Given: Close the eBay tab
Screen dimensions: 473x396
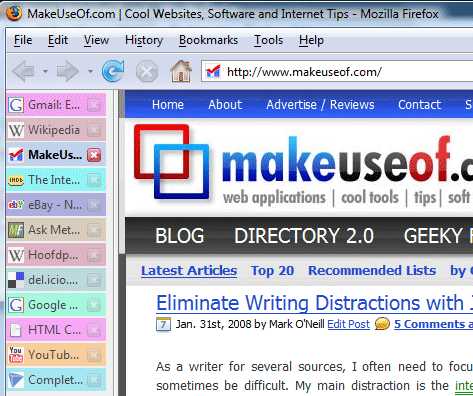Looking at the screenshot, I should (94, 205).
